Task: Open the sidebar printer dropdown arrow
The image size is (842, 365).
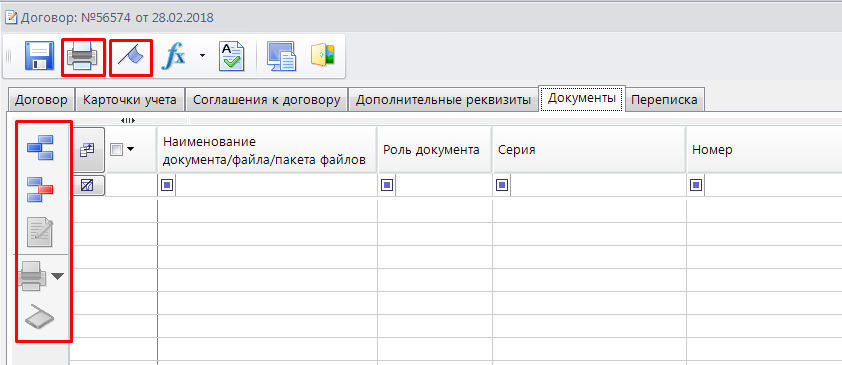Action: 57,276
